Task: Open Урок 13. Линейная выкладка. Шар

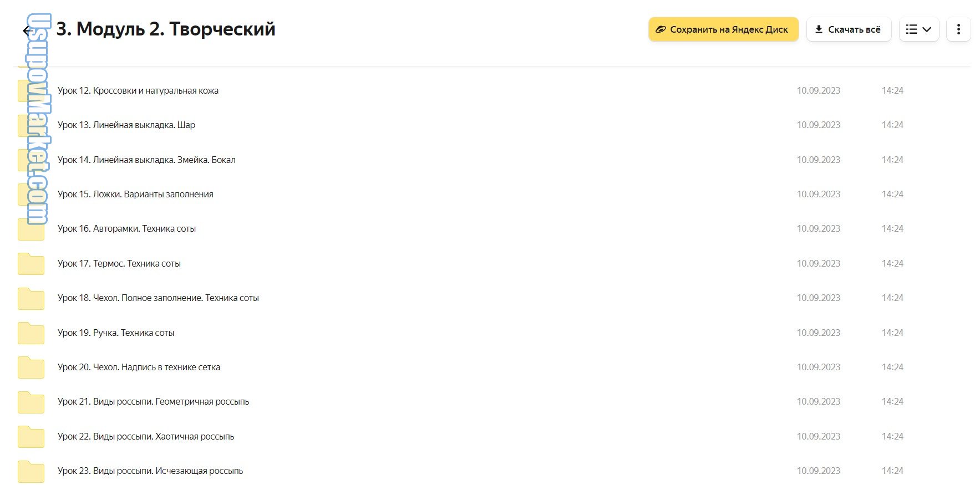Action: (126, 125)
